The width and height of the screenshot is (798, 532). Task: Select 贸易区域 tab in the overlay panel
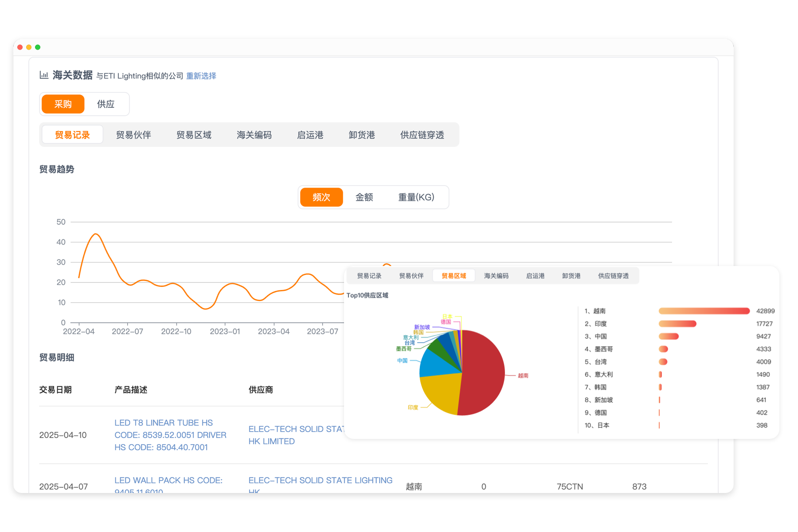click(x=454, y=275)
